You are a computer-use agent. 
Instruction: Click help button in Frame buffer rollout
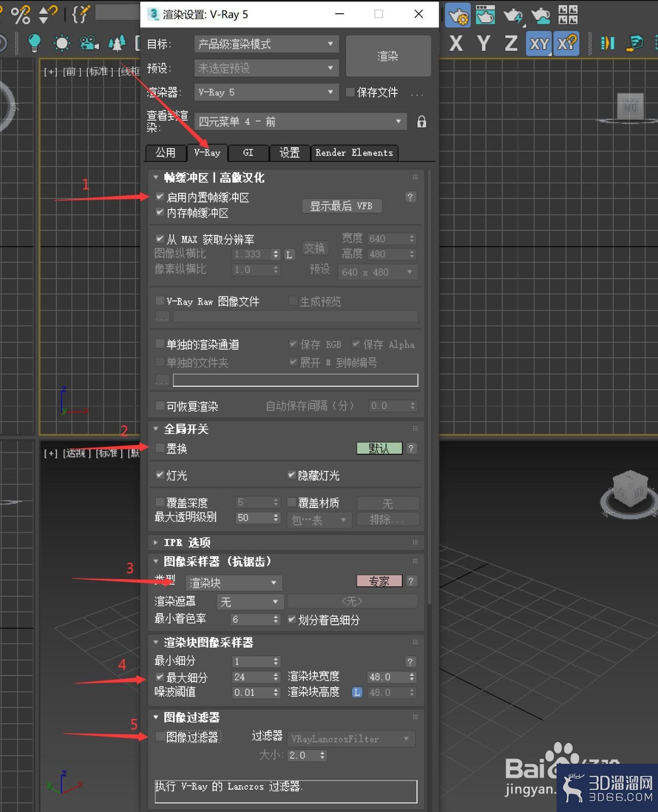(x=410, y=197)
